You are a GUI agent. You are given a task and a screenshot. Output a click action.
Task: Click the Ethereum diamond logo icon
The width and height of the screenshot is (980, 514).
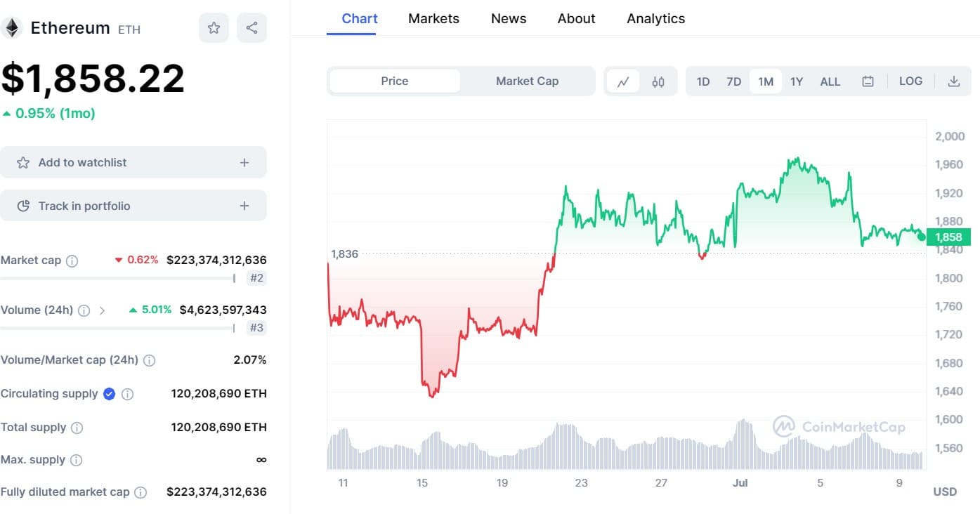tap(11, 28)
